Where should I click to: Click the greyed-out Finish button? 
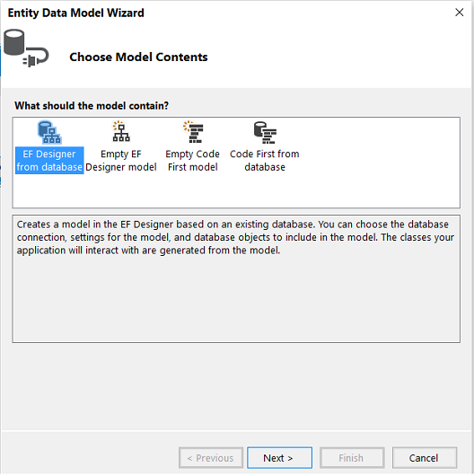[352, 457]
